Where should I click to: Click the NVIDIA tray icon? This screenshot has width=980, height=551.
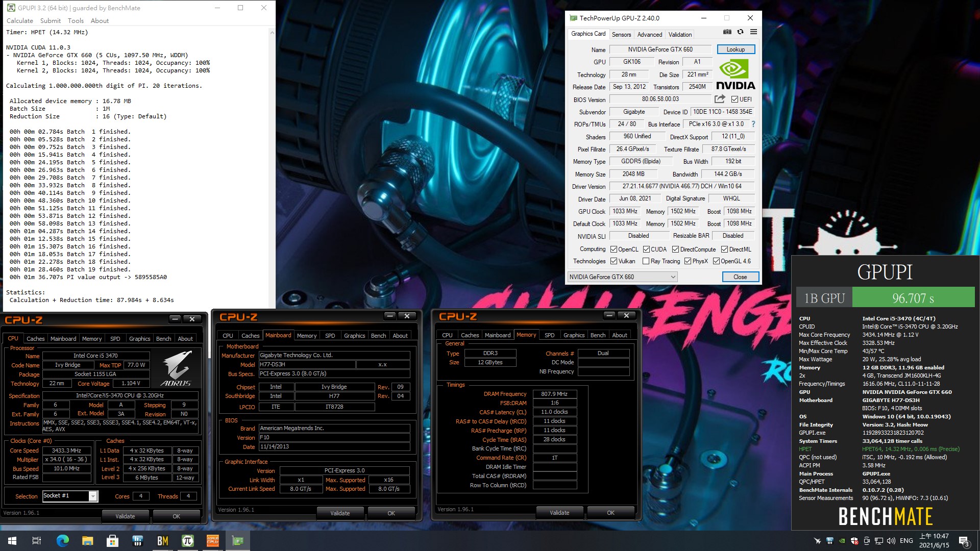pos(842,541)
